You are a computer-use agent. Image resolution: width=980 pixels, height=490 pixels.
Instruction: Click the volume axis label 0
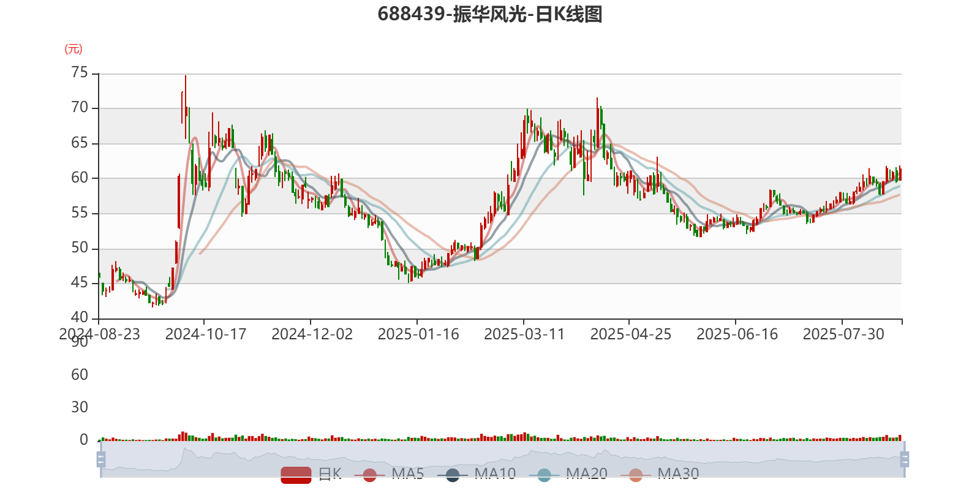84,440
